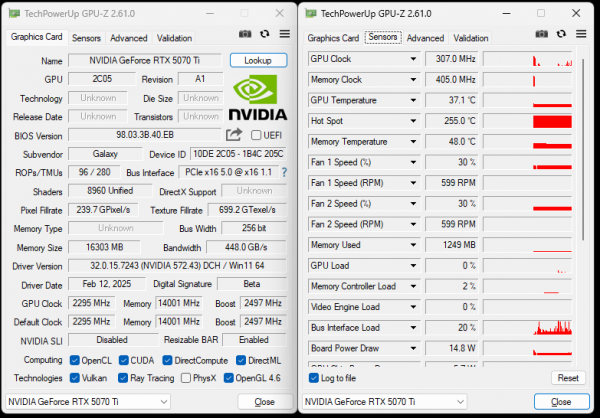The image size is (600, 418).
Task: Toggle the DirectML checkbox
Action: coord(241,360)
